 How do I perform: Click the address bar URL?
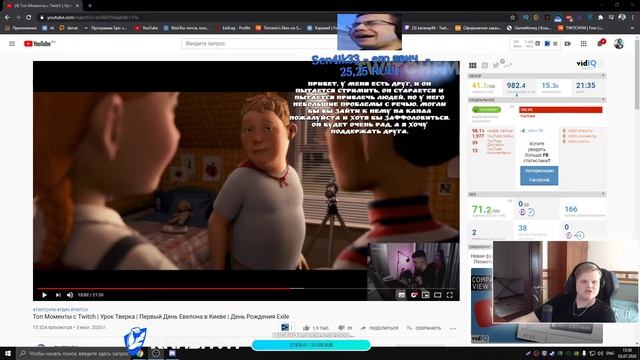(x=92, y=18)
